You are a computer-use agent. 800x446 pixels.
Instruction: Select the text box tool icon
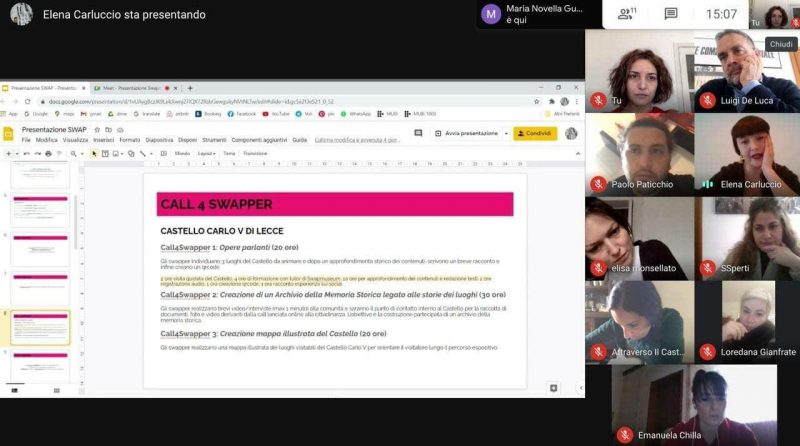coord(105,154)
